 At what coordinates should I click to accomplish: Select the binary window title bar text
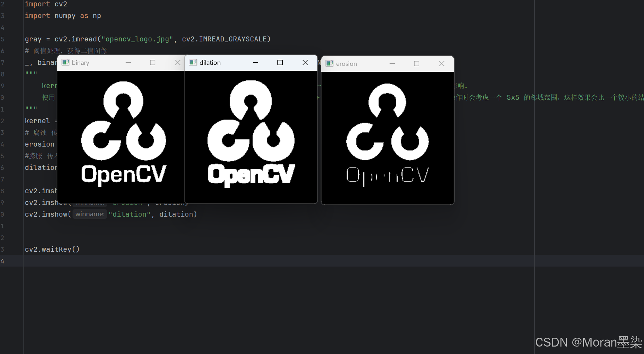(x=80, y=63)
